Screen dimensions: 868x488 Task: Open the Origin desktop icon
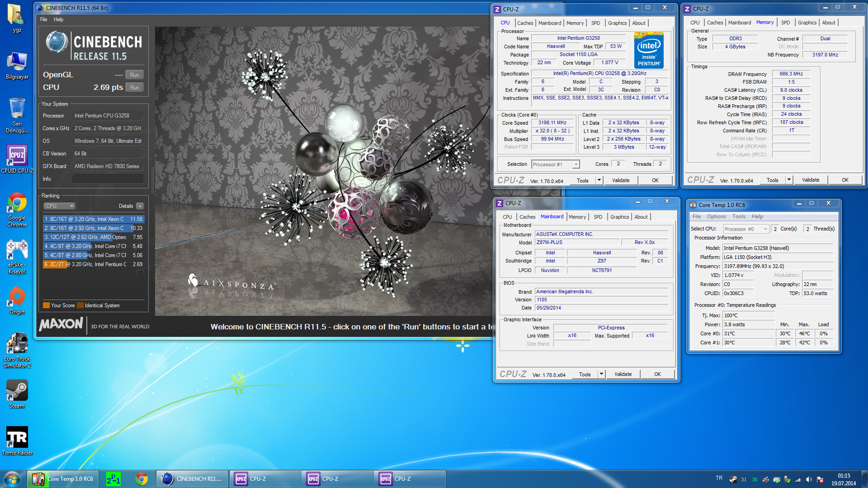click(x=17, y=297)
